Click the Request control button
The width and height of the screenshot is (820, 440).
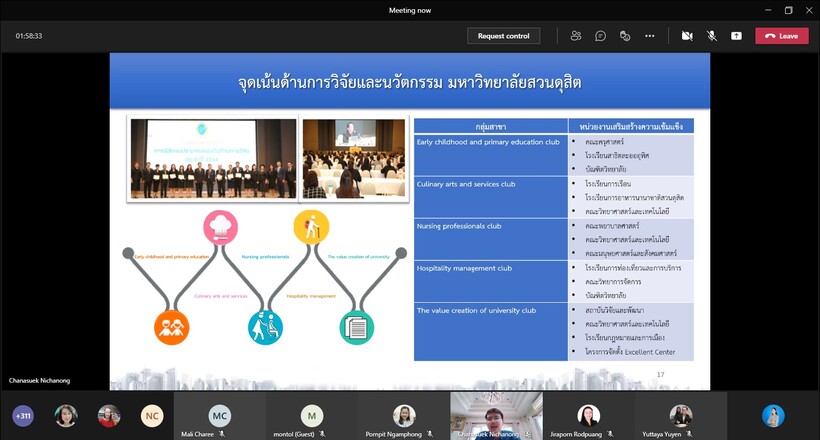pyautogui.click(x=503, y=36)
